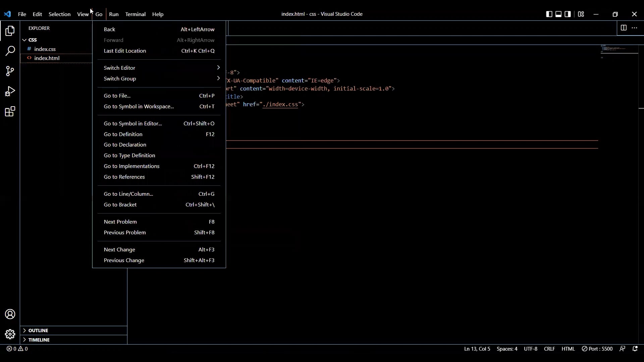The height and width of the screenshot is (362, 644).
Task: Open the Extensions view icon
Action: pos(10,111)
